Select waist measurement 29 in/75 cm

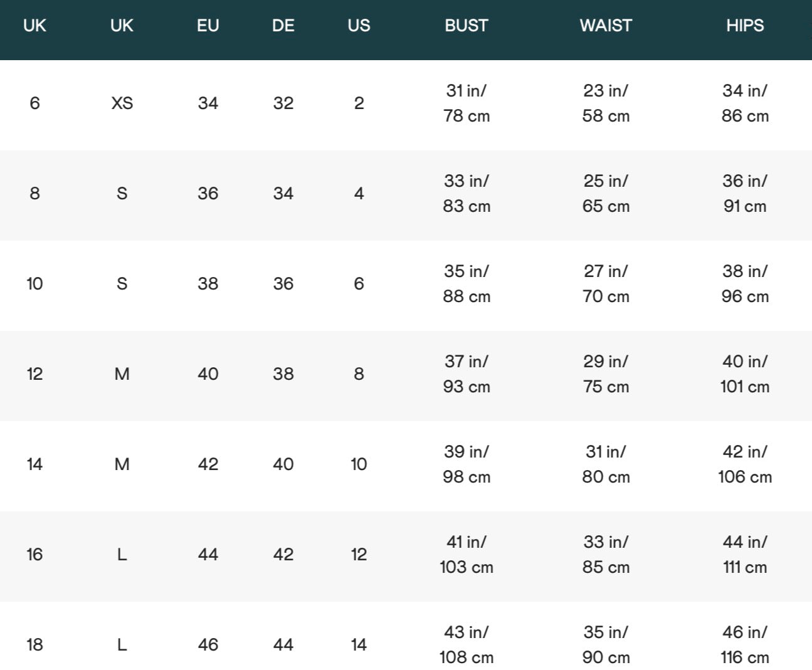click(x=606, y=374)
